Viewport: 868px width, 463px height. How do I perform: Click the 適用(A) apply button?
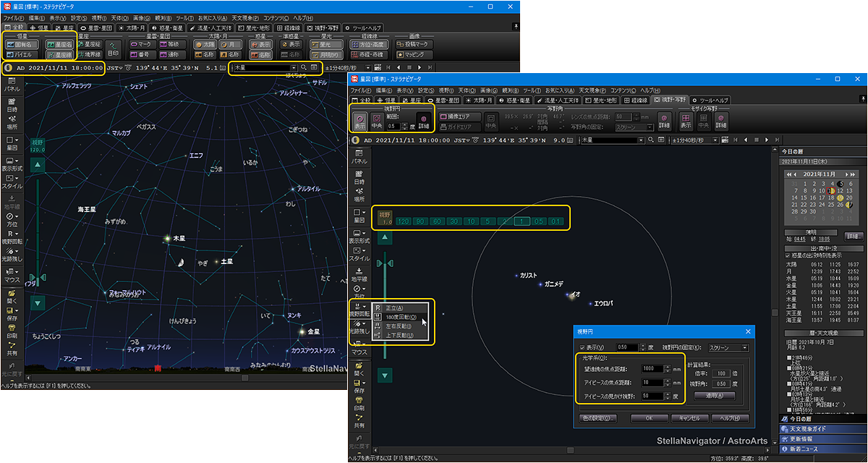coord(715,396)
